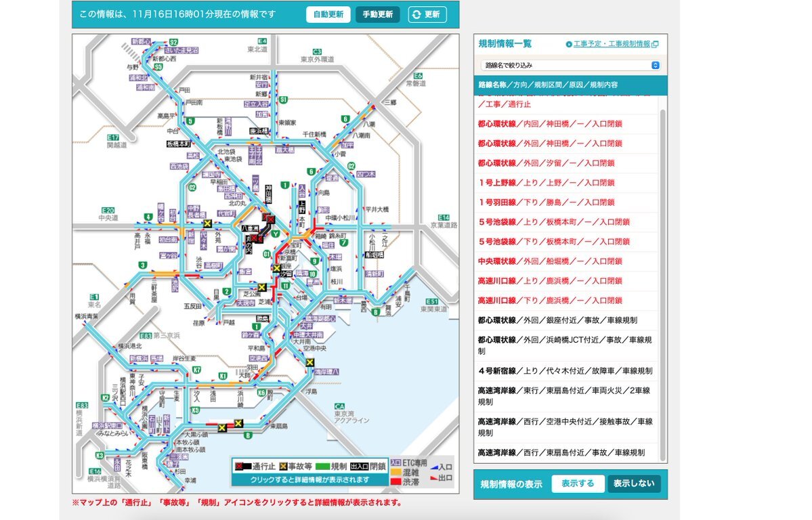The height and width of the screenshot is (520, 812).
Task: Click the route 11 shield near 台場
Action: (x=286, y=285)
